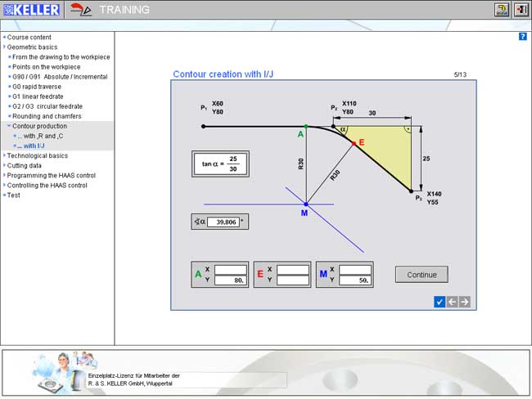Expand Controlling the HAAS control
The image size is (532, 399).
[47, 185]
